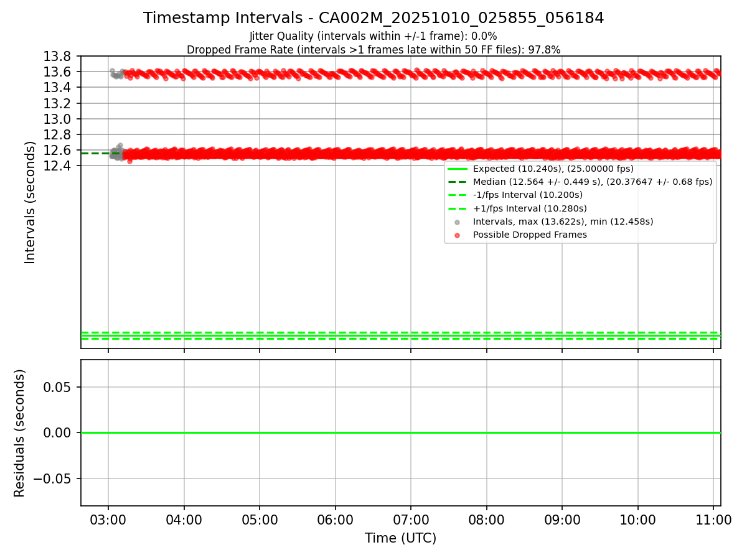
Task: Click the 'Intervals (seconds)' y-axis label
Action: pos(31,202)
